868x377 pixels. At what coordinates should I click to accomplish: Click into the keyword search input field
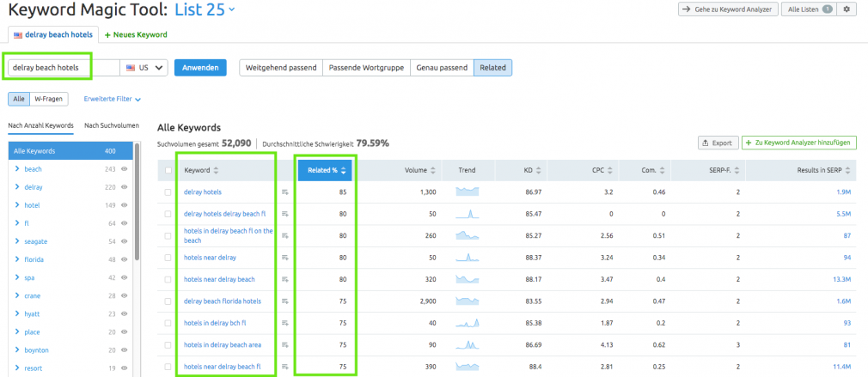coord(64,68)
